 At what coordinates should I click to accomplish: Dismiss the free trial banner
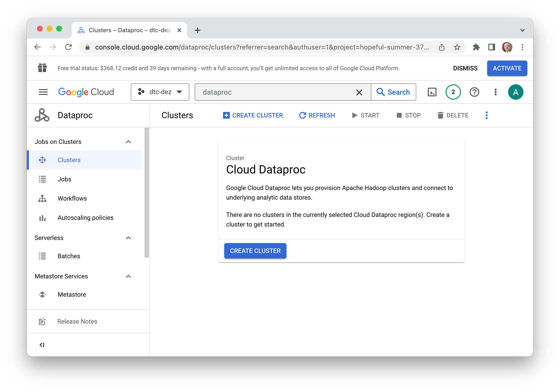[x=465, y=68]
